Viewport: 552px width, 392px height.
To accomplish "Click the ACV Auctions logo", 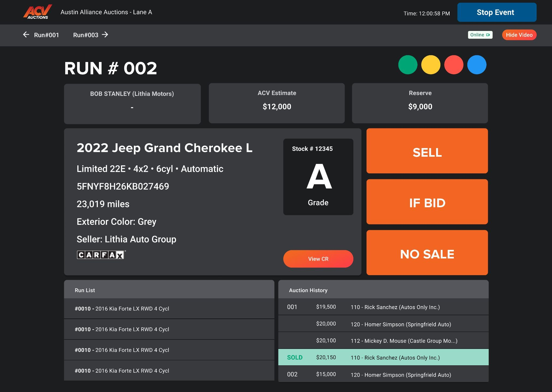I will click(x=37, y=12).
